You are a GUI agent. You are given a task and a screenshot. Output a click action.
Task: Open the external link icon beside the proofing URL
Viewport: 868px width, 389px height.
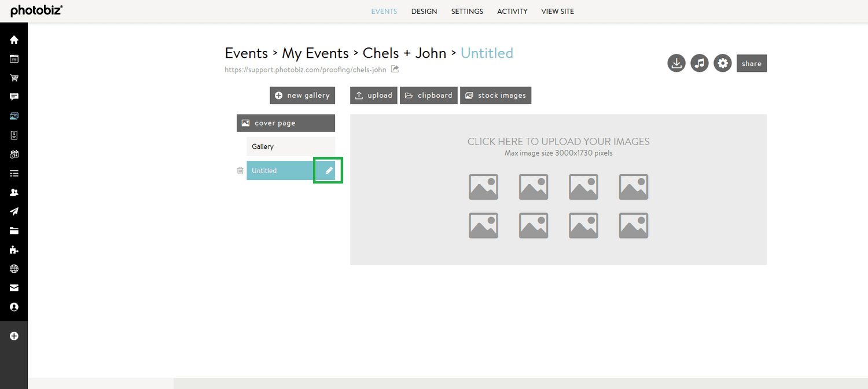tap(395, 69)
